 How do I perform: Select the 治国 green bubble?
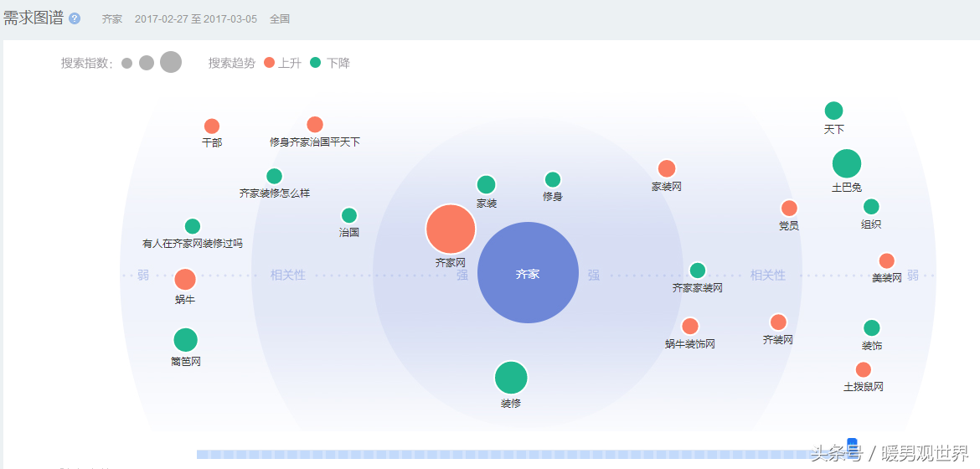tap(349, 215)
